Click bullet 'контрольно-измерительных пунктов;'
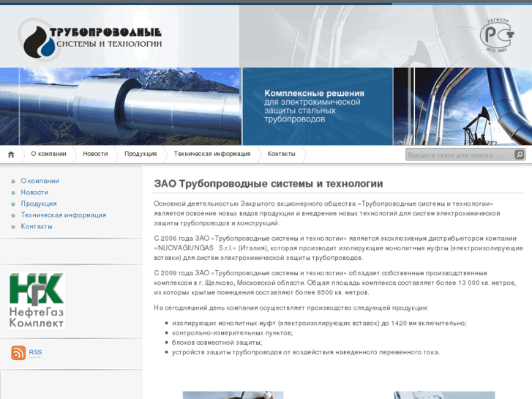 [232, 333]
